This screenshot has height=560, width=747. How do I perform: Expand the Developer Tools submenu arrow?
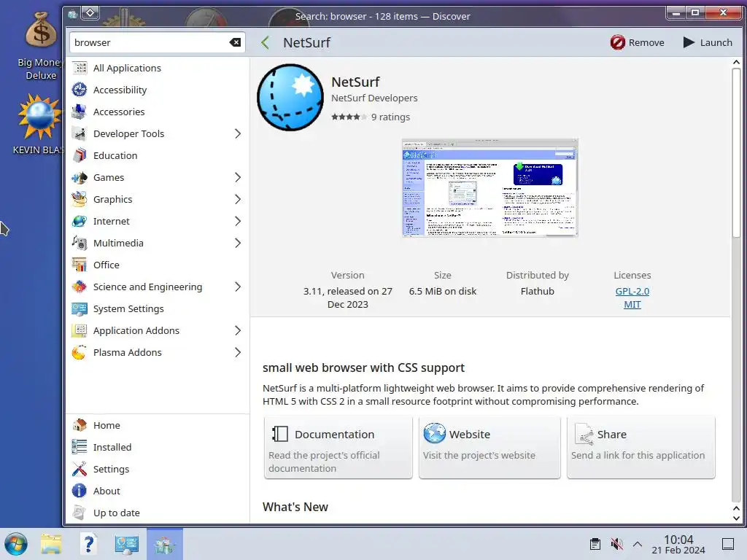point(238,134)
